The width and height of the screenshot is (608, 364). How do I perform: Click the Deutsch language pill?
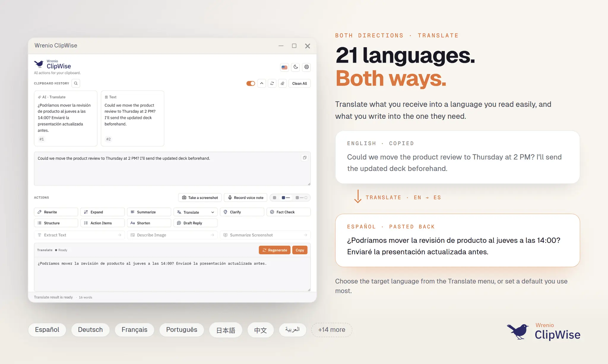point(90,330)
